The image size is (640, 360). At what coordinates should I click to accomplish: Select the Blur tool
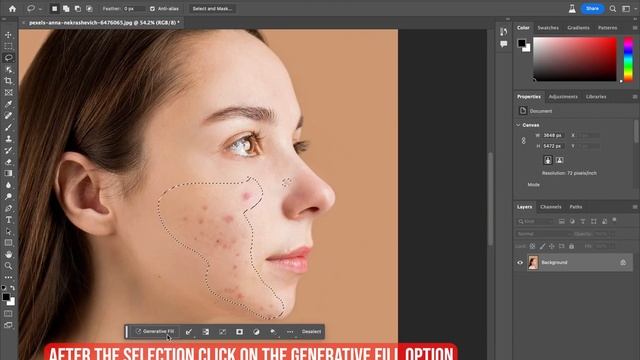pyautogui.click(x=8, y=185)
